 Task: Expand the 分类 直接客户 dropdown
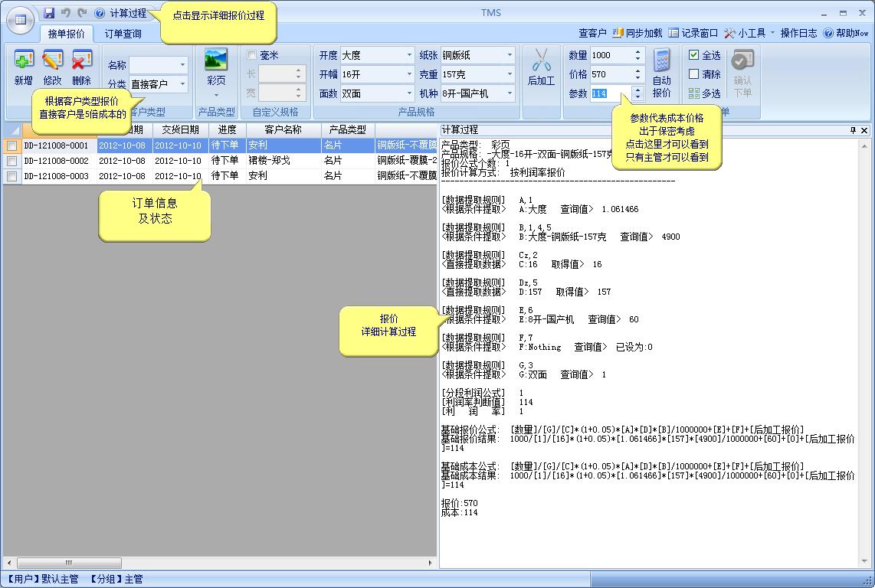pos(182,84)
